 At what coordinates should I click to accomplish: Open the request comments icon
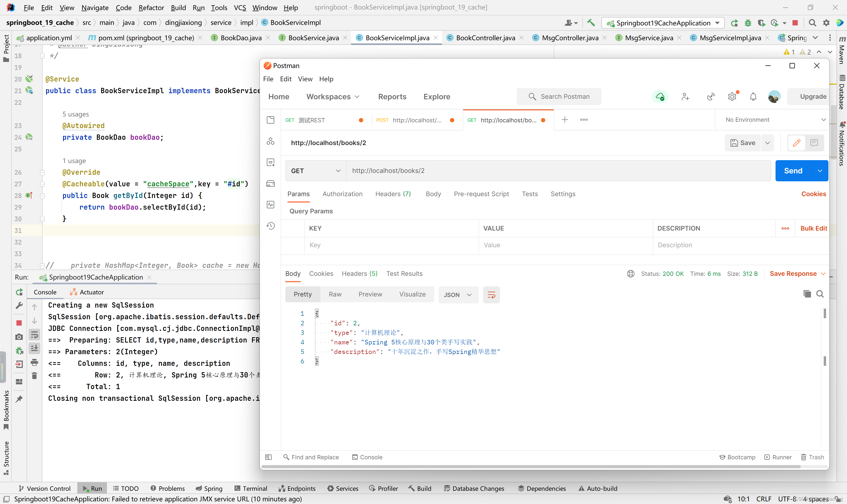coord(814,143)
